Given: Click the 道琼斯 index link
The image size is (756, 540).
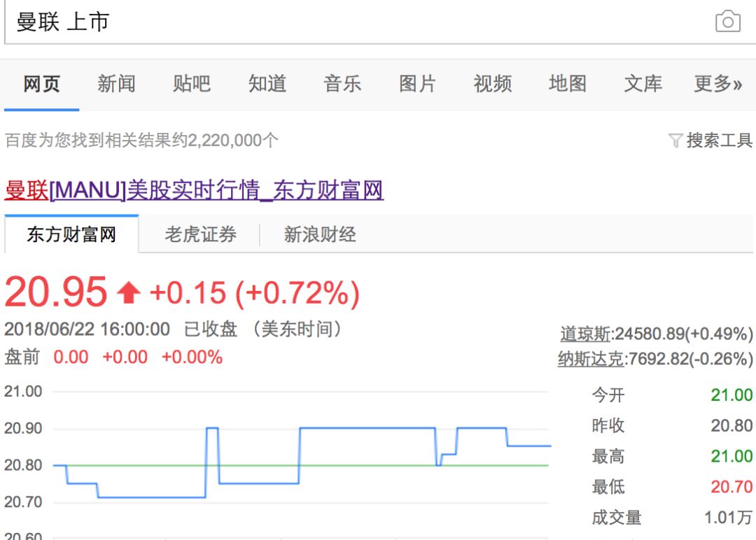Looking at the screenshot, I should (585, 334).
